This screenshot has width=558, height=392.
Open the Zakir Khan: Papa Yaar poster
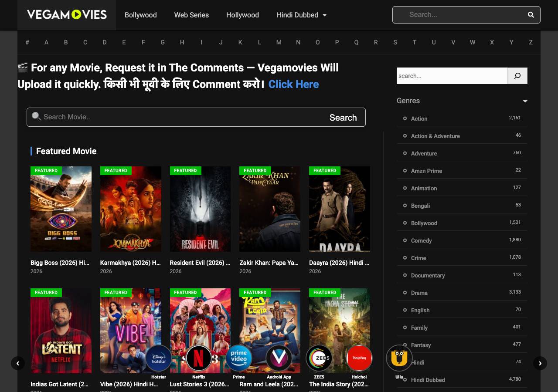click(270, 209)
